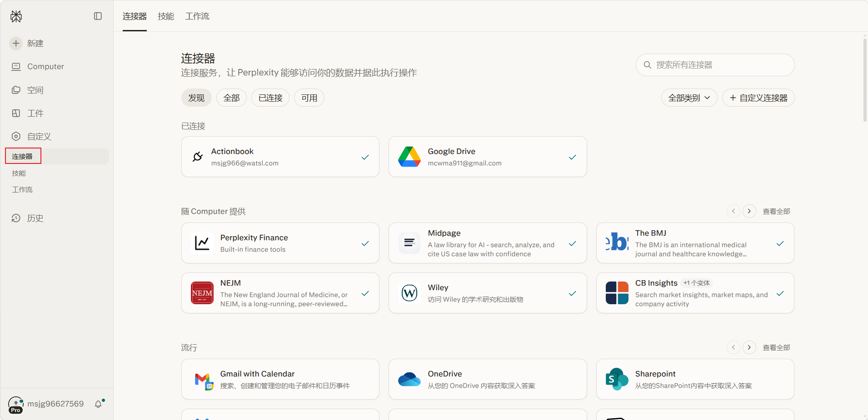The height and width of the screenshot is (420, 868).
Task: Click the notification bell icon
Action: 99,404
